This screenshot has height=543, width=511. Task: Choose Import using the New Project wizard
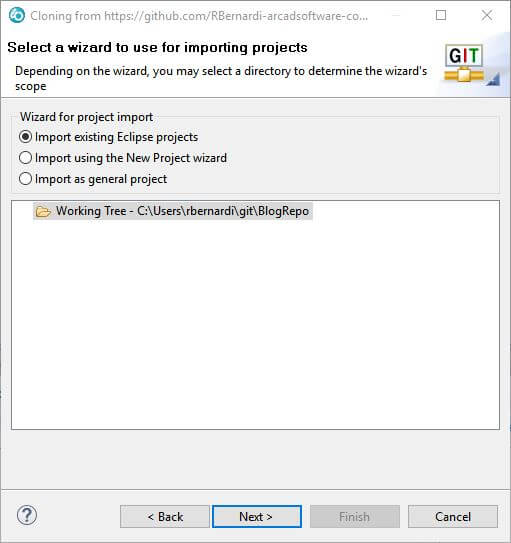26,158
